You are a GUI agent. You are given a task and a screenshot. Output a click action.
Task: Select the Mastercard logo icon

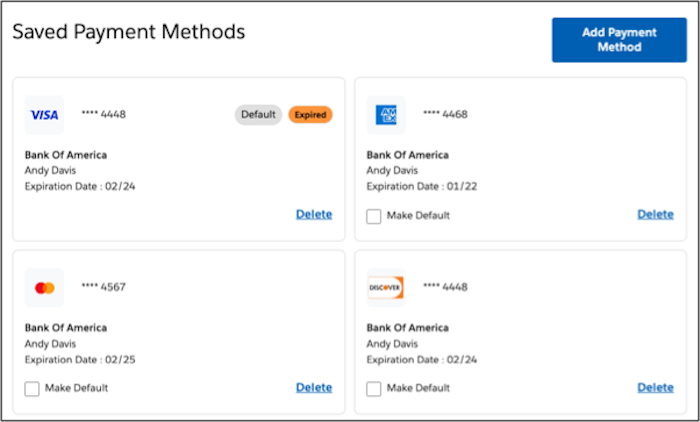pyautogui.click(x=44, y=288)
